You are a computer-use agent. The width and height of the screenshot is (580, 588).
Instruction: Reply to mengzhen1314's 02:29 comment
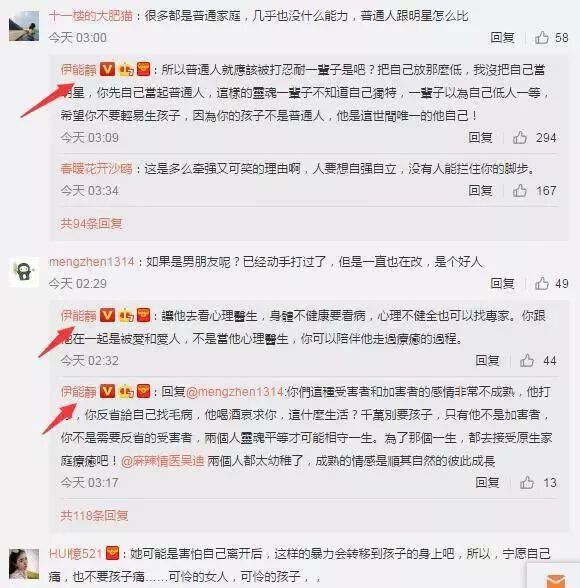[502, 284]
